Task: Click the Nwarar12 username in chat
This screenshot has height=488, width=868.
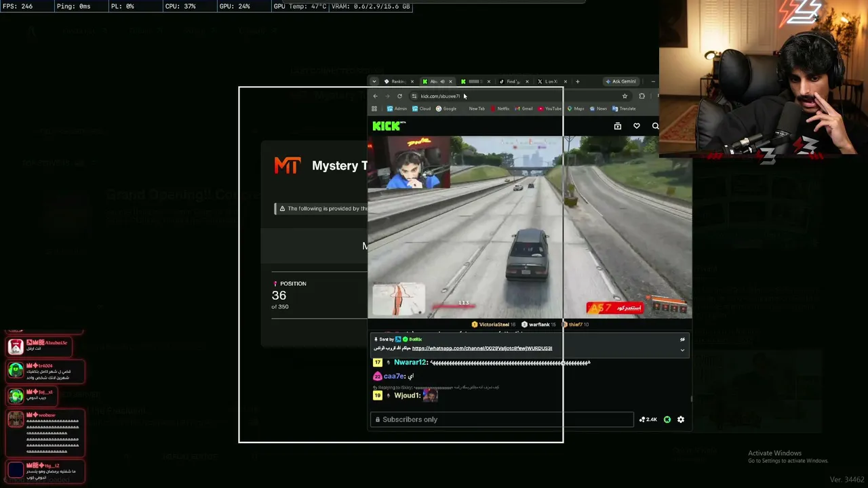Action: (x=410, y=363)
